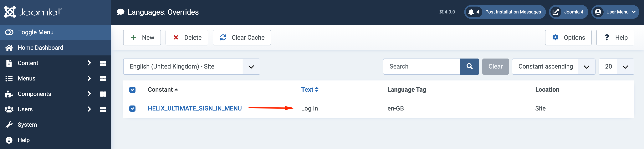Open the Menus dashboard grid icon
This screenshot has width=644, height=149.
pos(103,79)
